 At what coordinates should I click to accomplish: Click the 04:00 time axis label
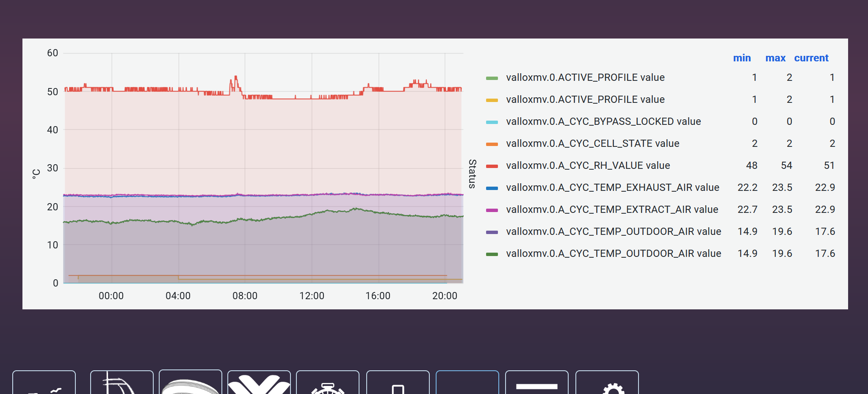click(x=178, y=296)
